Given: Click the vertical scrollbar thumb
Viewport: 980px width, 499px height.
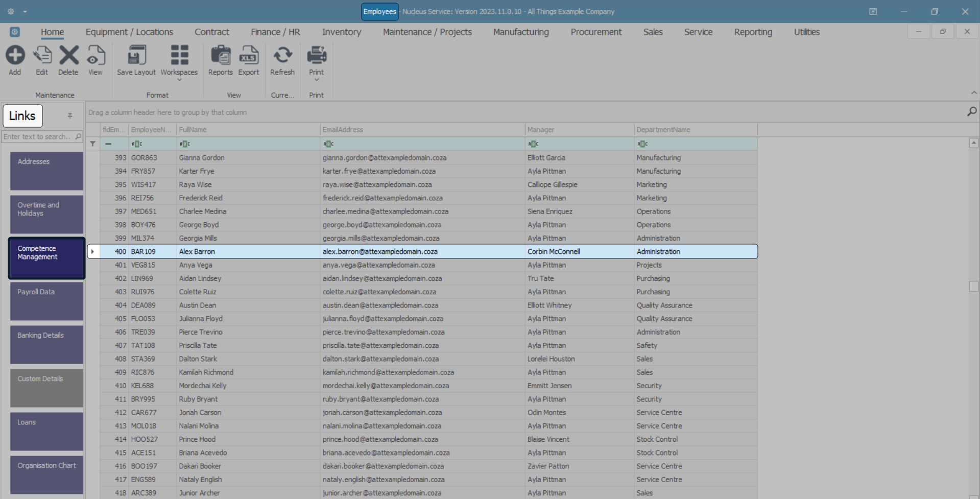Looking at the screenshot, I should click(x=974, y=287).
